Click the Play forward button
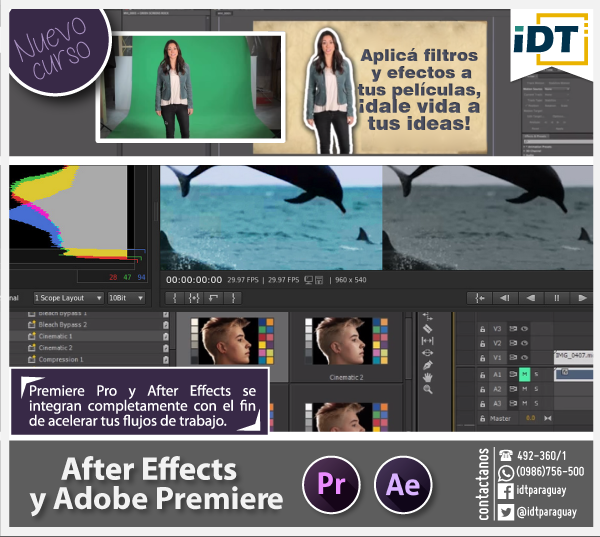 tap(582, 298)
